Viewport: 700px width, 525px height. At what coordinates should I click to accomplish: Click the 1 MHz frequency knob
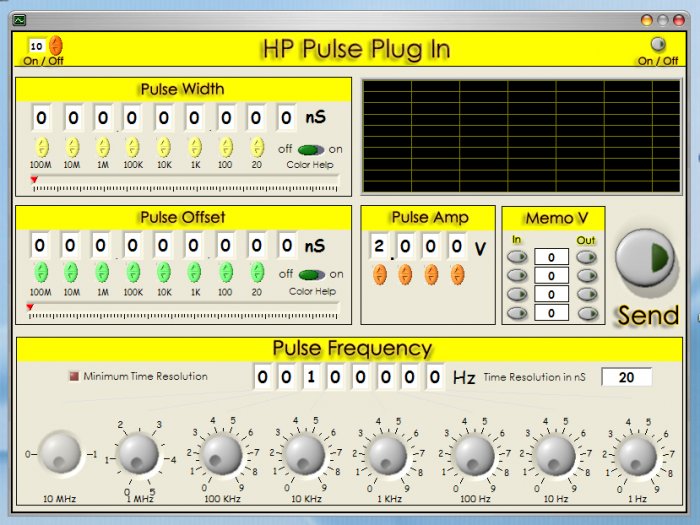tap(138, 454)
